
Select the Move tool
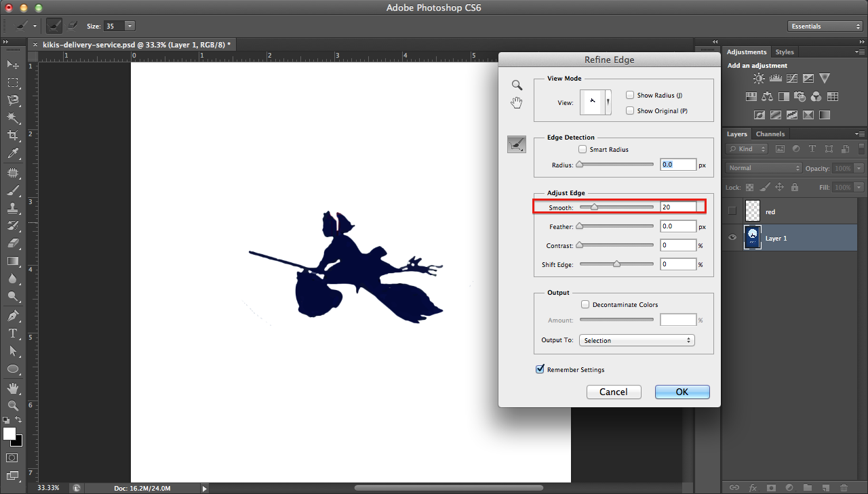(13, 64)
